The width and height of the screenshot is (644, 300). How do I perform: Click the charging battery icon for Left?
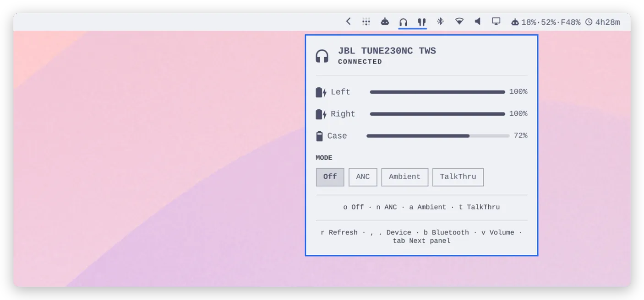coord(321,92)
